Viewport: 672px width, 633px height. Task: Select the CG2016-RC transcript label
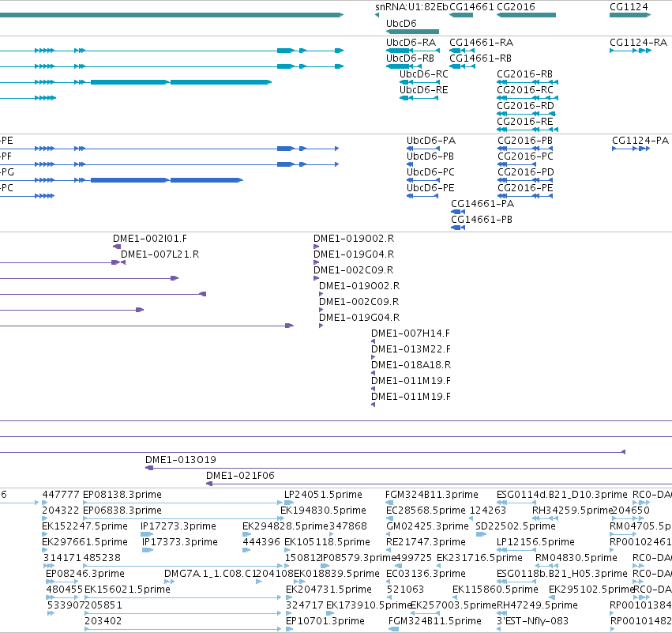[x=525, y=90]
